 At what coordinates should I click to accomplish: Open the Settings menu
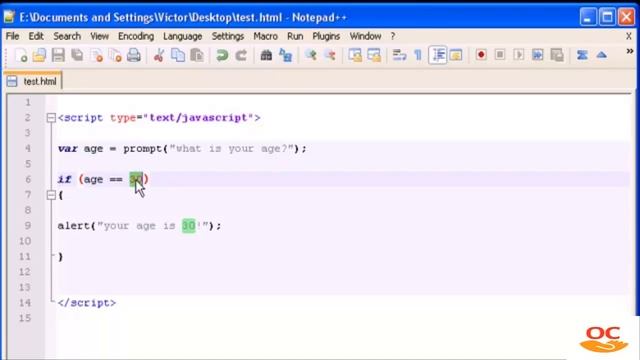pos(227,36)
